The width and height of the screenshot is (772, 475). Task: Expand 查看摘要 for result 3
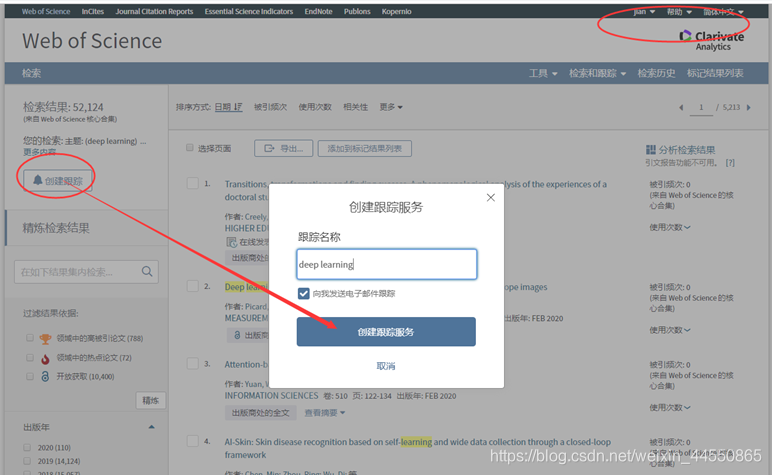coord(324,412)
